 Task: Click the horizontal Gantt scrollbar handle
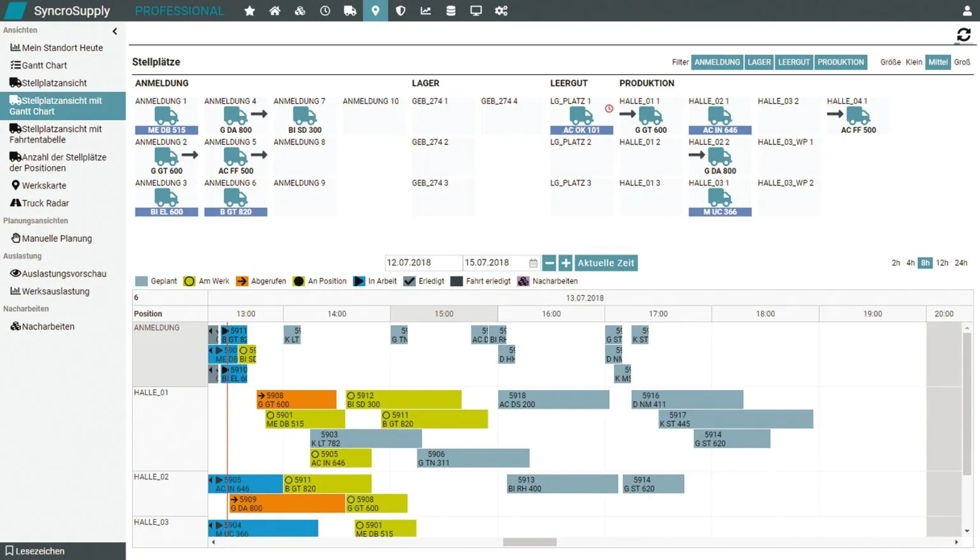(530, 542)
